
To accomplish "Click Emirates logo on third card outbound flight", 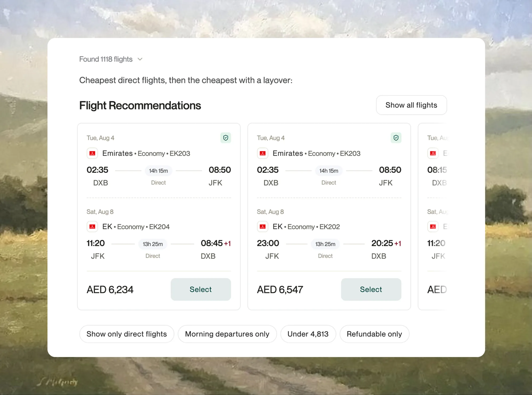I will [433, 153].
